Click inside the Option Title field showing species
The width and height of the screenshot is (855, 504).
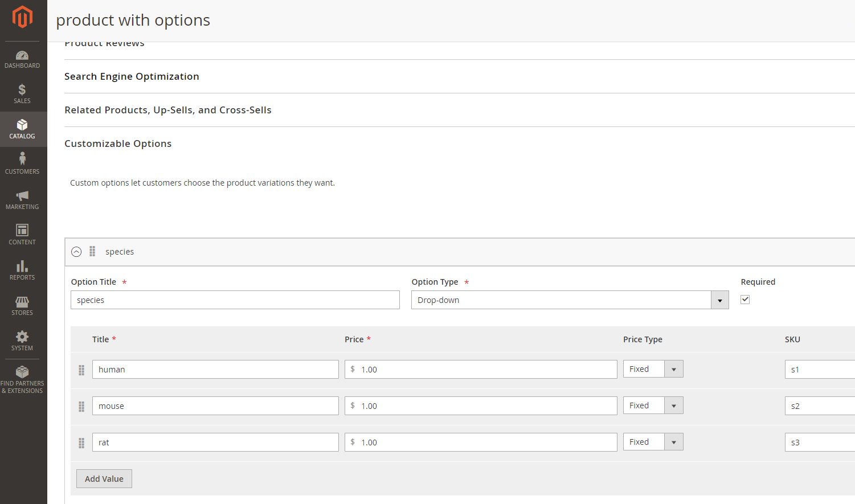(235, 300)
